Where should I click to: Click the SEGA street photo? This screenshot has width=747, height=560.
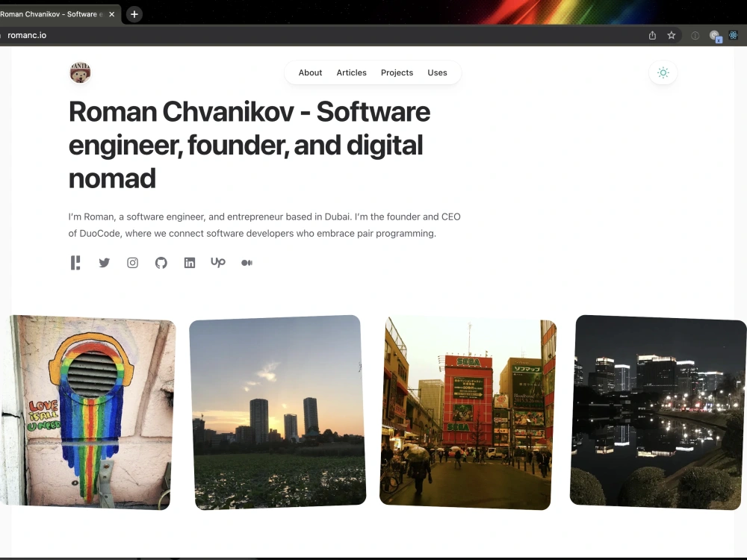(x=468, y=412)
